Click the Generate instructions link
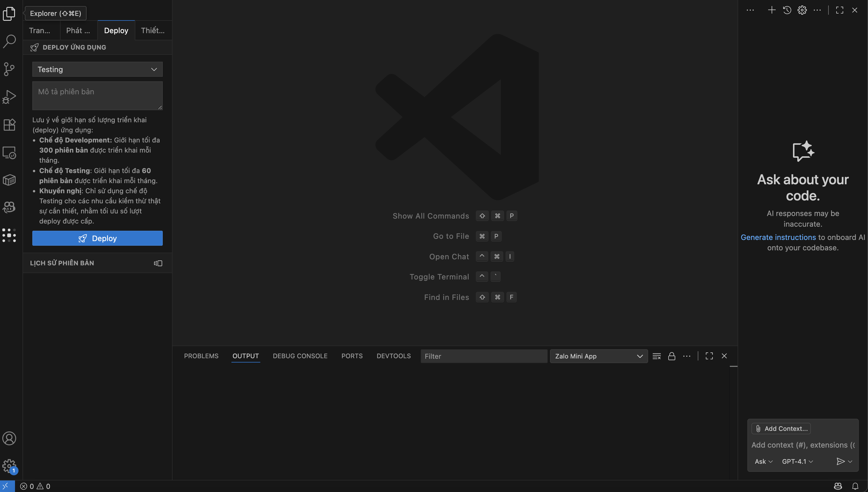Viewport: 868px width, 492px height. click(778, 237)
